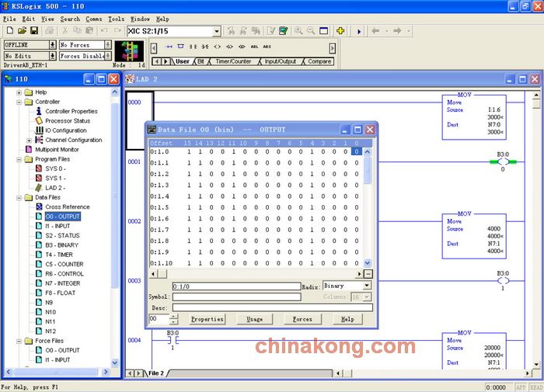
Task: Click the 0:1/0 address input field
Action: click(236, 286)
